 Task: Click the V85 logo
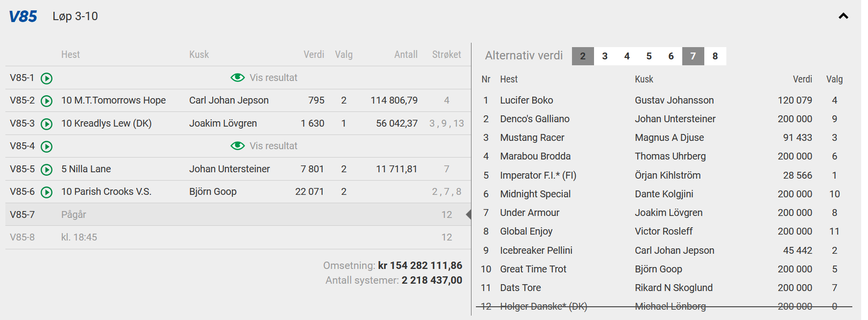[23, 17]
